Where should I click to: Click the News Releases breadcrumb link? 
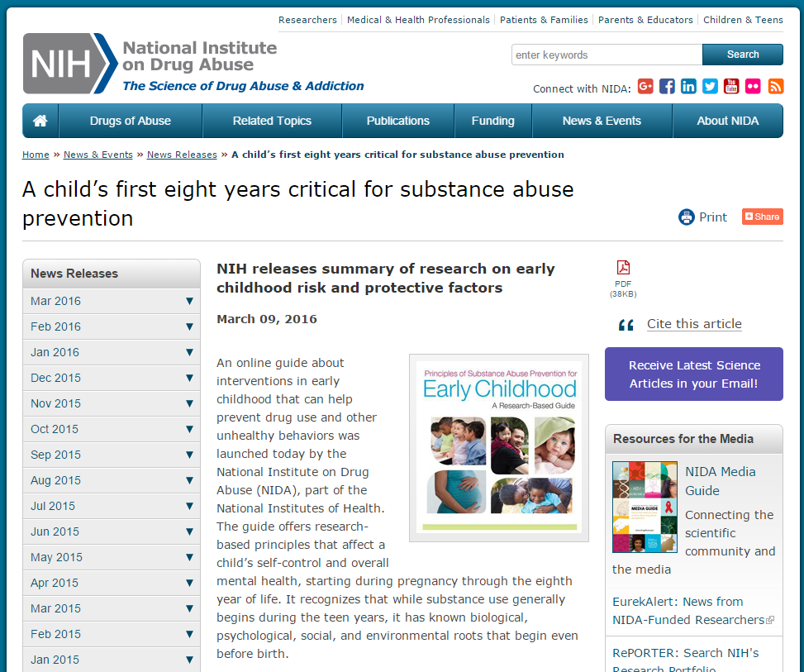pyautogui.click(x=182, y=155)
